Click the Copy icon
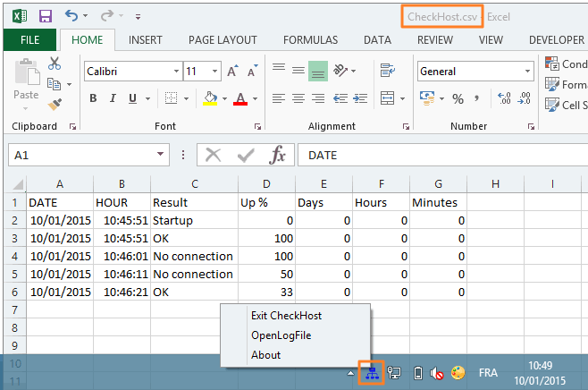Viewport: 588px width, 390px height. coord(54,84)
